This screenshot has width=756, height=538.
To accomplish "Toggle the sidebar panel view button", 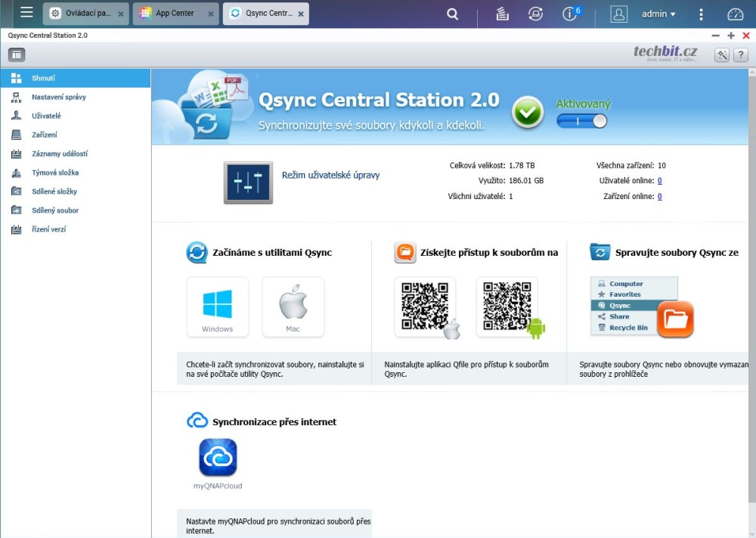I will point(17,54).
